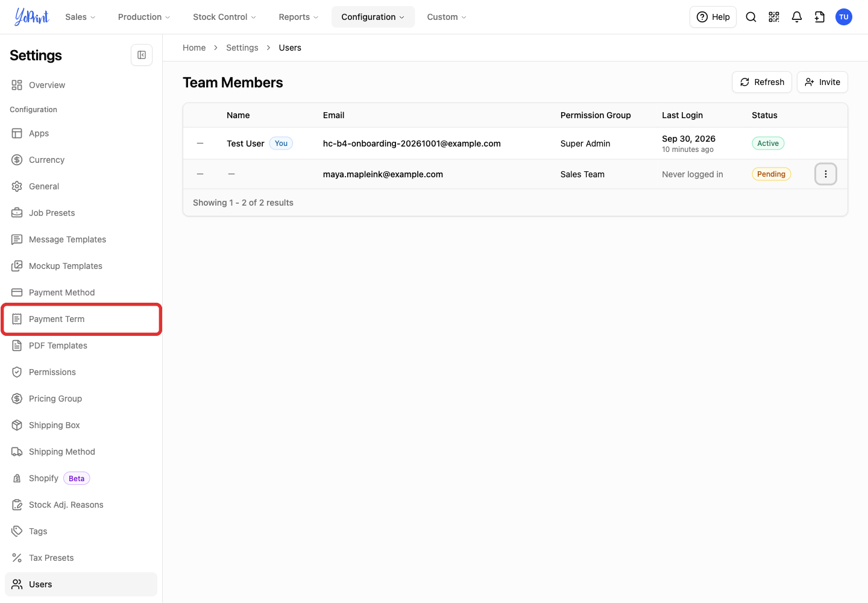Viewport: 868px width, 603px height.
Task: Click the Status column header
Action: click(x=764, y=115)
